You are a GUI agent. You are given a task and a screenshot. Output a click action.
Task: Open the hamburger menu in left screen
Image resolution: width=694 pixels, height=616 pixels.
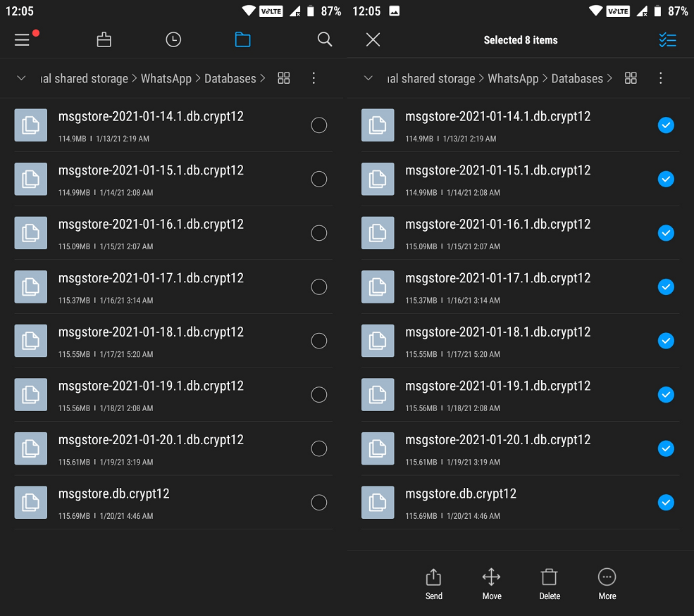[22, 40]
